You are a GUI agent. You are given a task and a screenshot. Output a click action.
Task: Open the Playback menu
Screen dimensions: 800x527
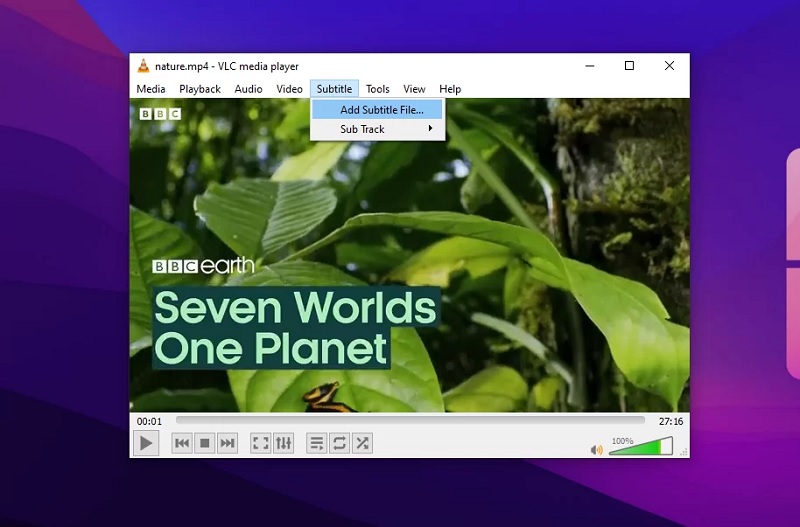click(x=200, y=89)
